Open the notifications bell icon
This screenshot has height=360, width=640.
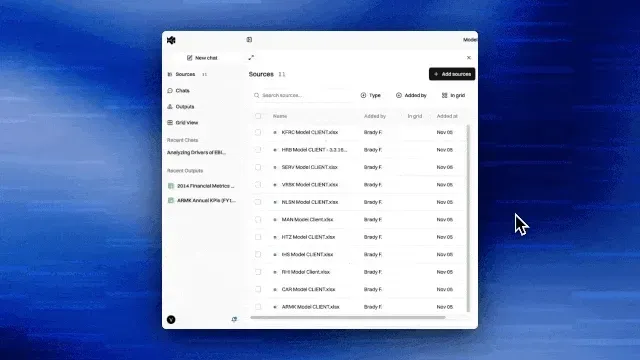[234, 319]
